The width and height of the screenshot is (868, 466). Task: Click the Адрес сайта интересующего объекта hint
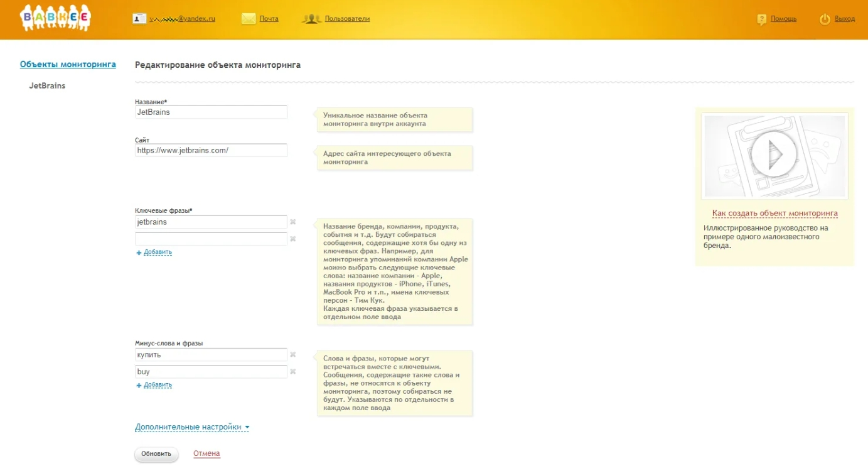coord(387,158)
